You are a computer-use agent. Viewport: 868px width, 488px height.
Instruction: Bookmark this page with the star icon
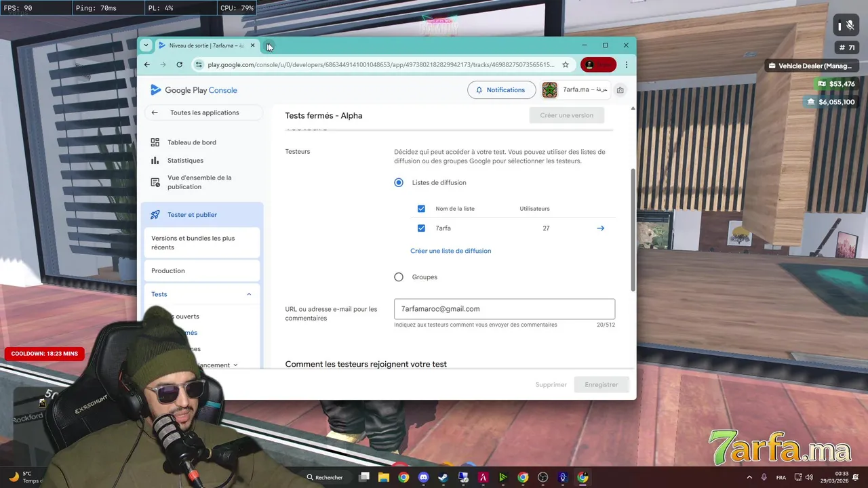pyautogui.click(x=566, y=64)
